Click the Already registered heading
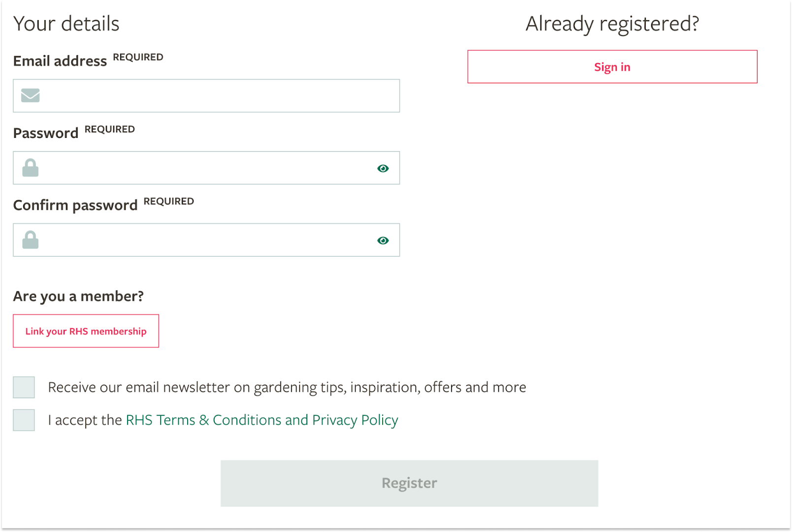Viewport: 792px width, 532px height. [x=612, y=23]
